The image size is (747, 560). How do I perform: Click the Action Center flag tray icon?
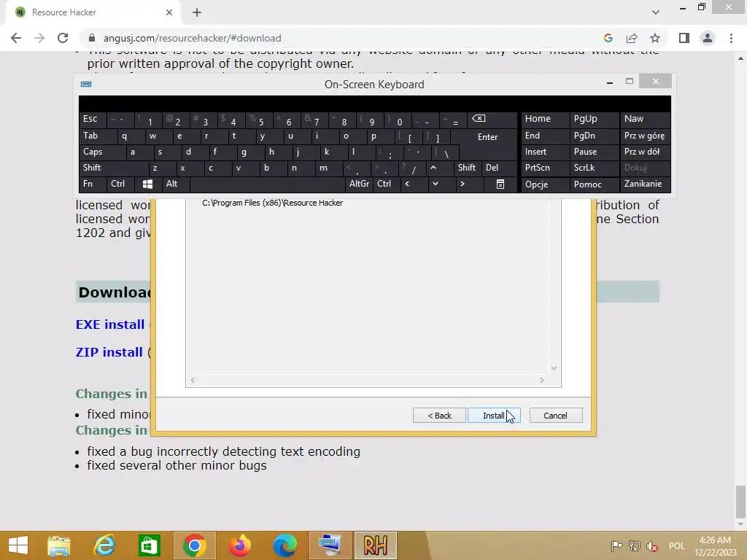click(x=616, y=546)
